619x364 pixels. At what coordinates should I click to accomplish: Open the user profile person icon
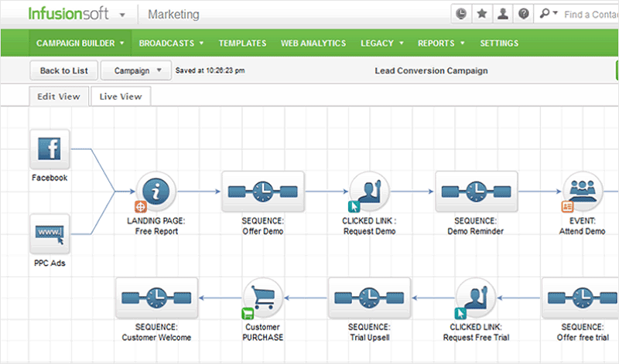point(502,15)
